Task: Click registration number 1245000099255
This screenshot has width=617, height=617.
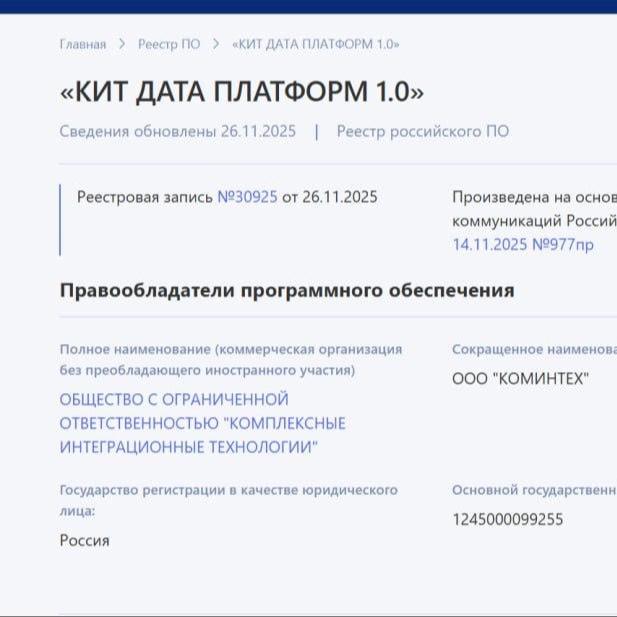Action: tap(507, 519)
